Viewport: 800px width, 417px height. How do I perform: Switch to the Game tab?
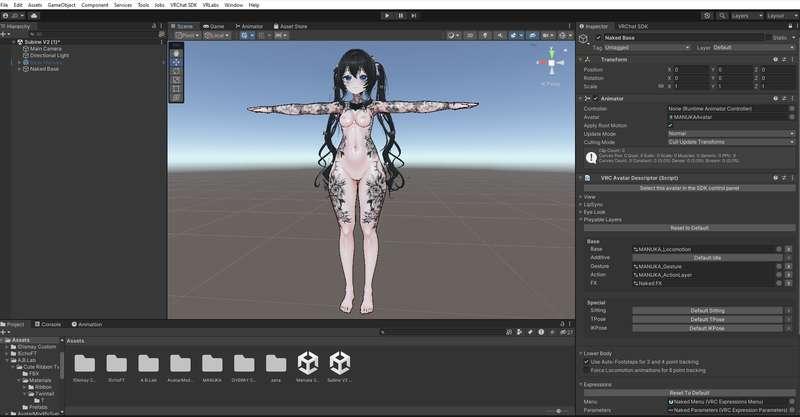[x=214, y=26]
